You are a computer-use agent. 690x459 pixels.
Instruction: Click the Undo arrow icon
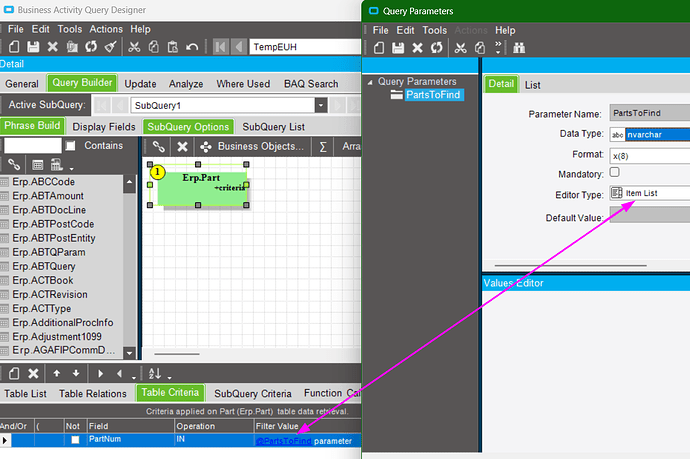click(x=192, y=47)
